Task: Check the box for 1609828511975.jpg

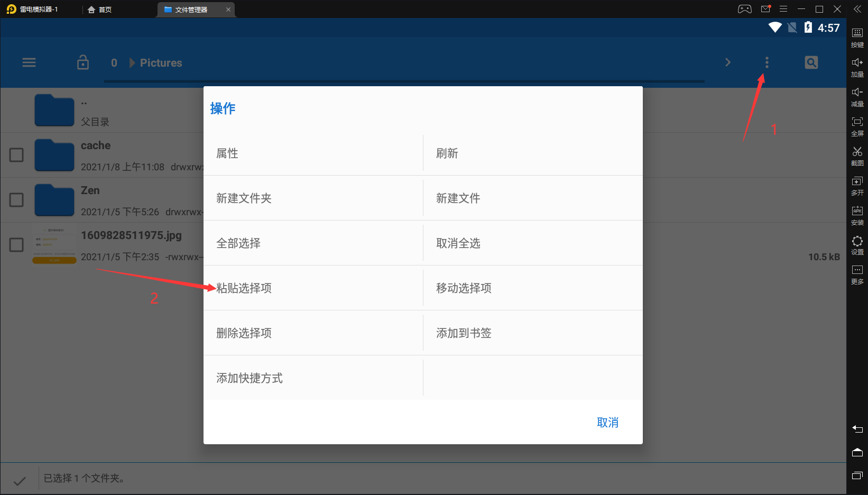Action: pos(17,245)
